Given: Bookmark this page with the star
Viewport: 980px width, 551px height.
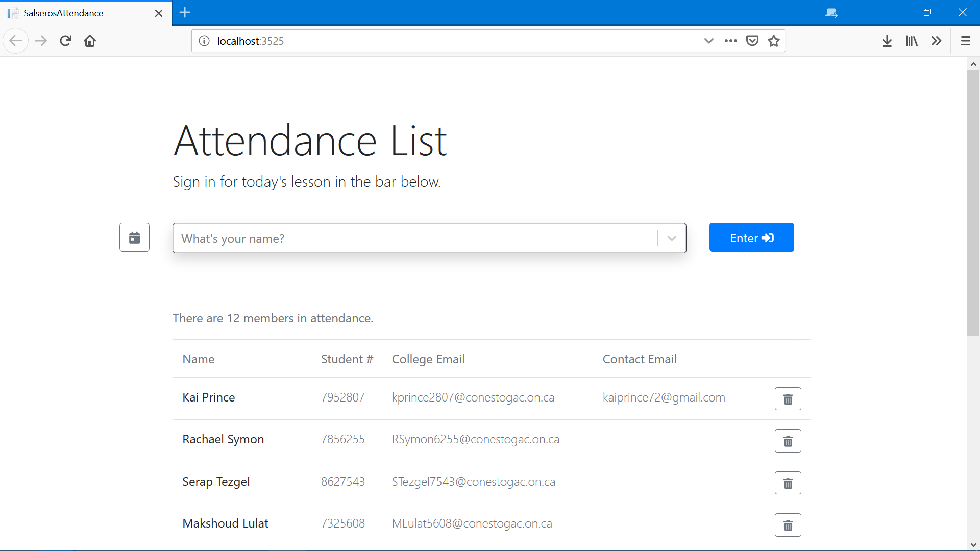Looking at the screenshot, I should point(774,41).
